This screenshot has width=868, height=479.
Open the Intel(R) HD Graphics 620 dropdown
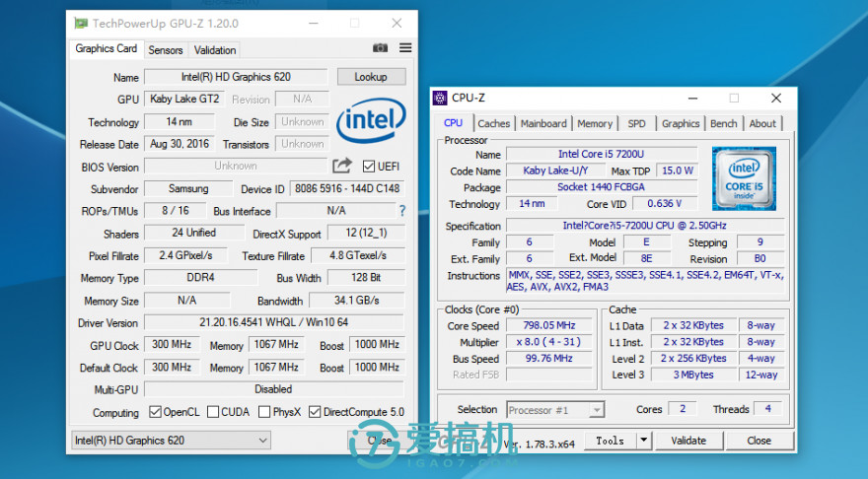[171, 441]
